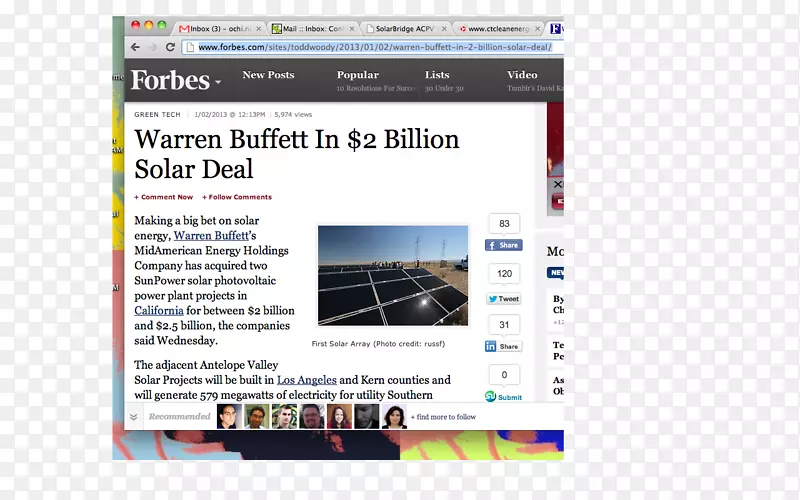Viewport: 800px width, 500px height.
Task: Collapse the Recommended bar with chevron icon
Action: 133,417
